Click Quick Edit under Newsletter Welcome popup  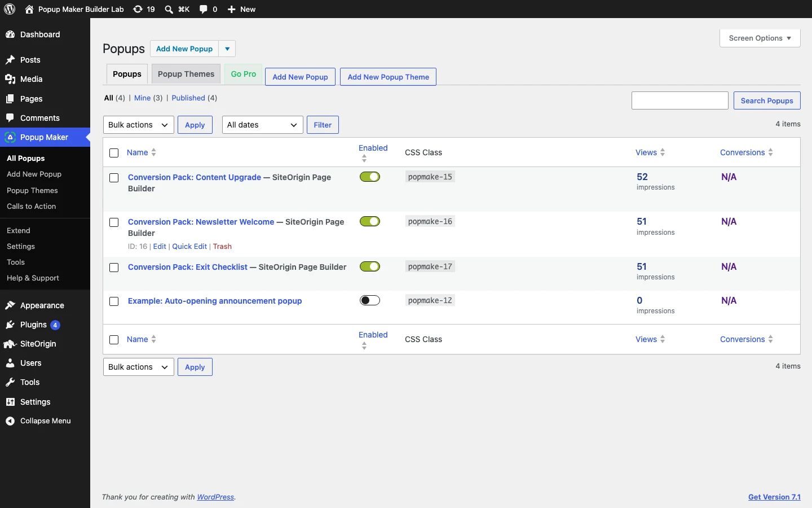pos(189,247)
